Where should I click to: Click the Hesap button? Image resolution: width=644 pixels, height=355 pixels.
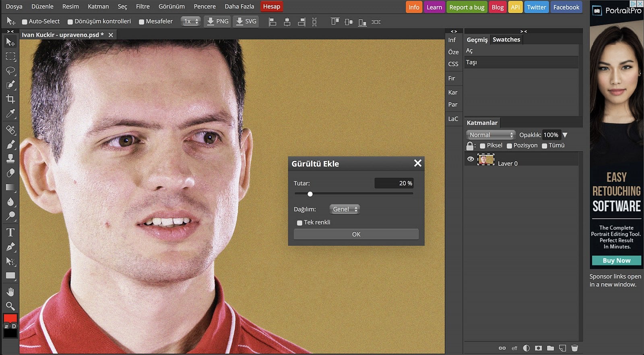tap(272, 6)
